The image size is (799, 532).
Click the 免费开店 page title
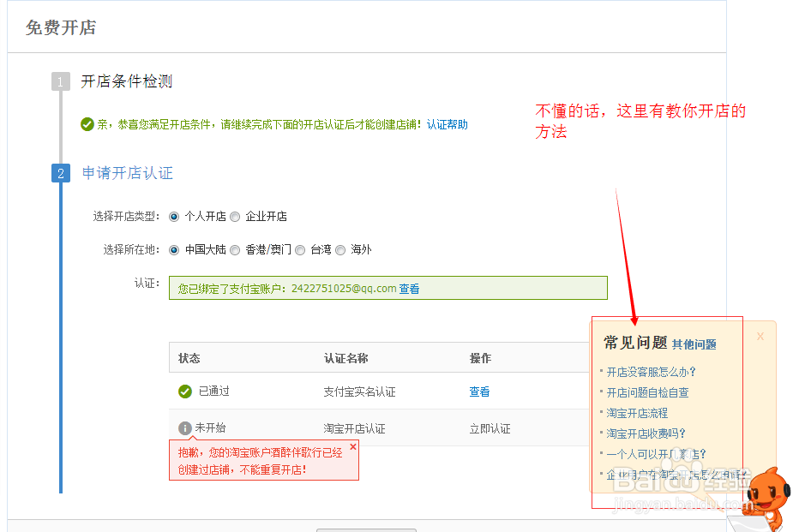tap(61, 27)
